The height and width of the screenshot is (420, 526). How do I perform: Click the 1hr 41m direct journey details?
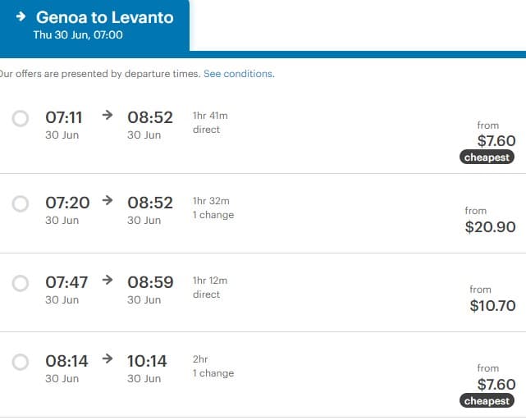pyautogui.click(x=211, y=122)
